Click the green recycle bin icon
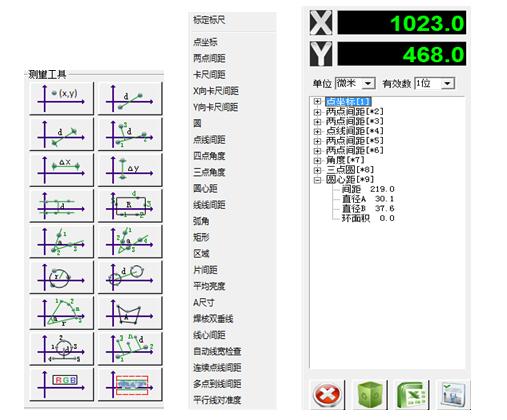The width and height of the screenshot is (507, 420). pos(369,395)
